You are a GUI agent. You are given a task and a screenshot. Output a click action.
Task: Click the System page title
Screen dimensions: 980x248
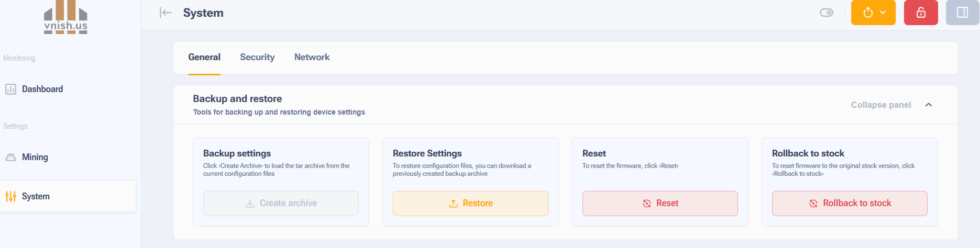(x=203, y=13)
